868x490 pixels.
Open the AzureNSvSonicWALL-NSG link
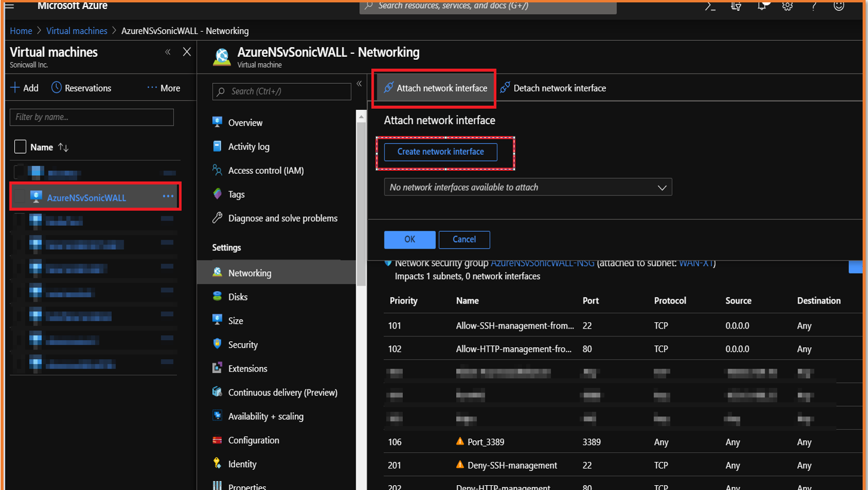click(x=542, y=263)
